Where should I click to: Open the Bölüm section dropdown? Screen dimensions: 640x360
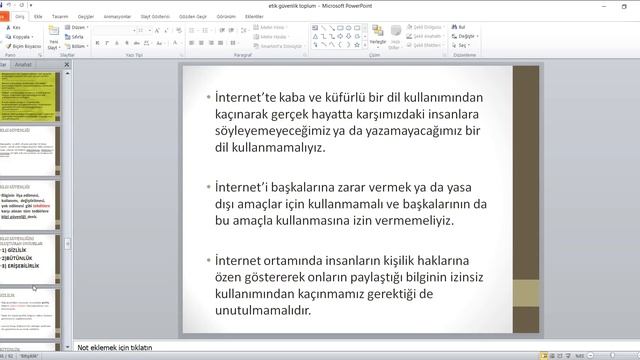coord(76,46)
